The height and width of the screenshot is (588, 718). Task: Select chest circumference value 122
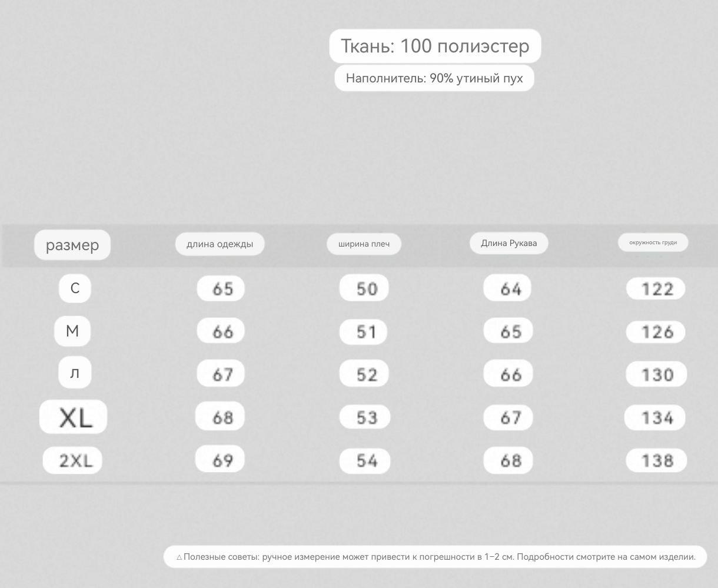coord(656,289)
